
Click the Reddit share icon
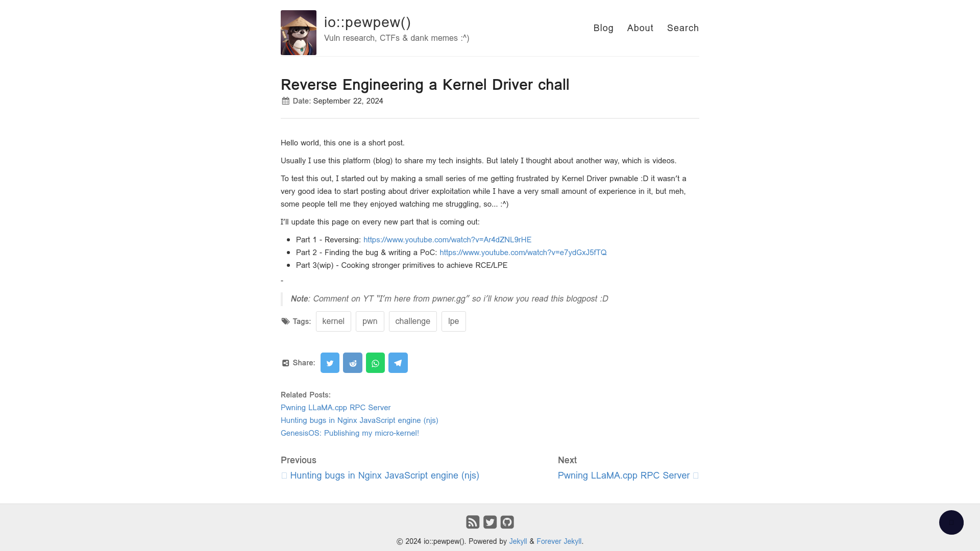click(x=352, y=363)
